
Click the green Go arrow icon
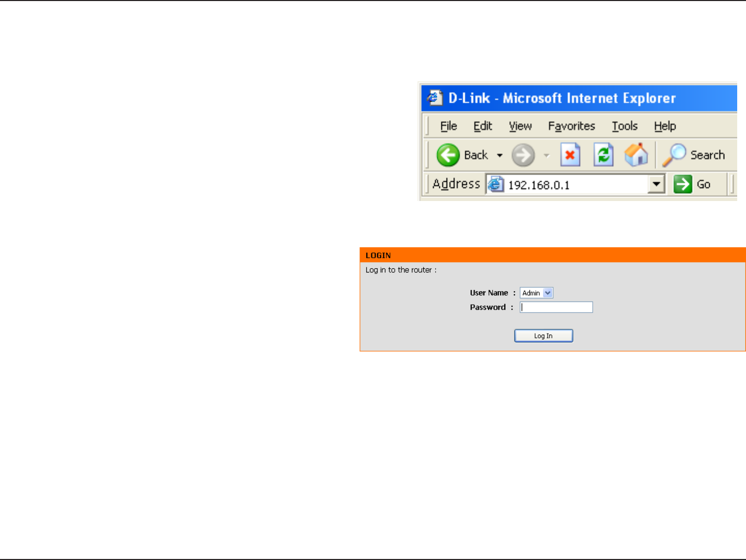point(683,184)
